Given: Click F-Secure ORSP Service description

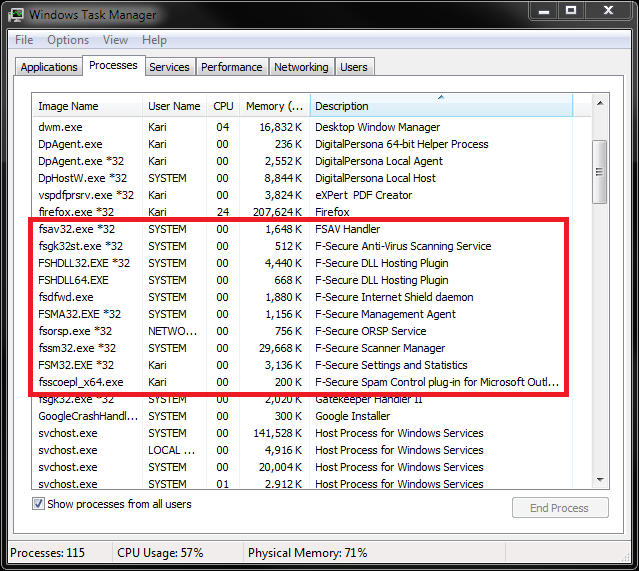Looking at the screenshot, I should tap(370, 331).
